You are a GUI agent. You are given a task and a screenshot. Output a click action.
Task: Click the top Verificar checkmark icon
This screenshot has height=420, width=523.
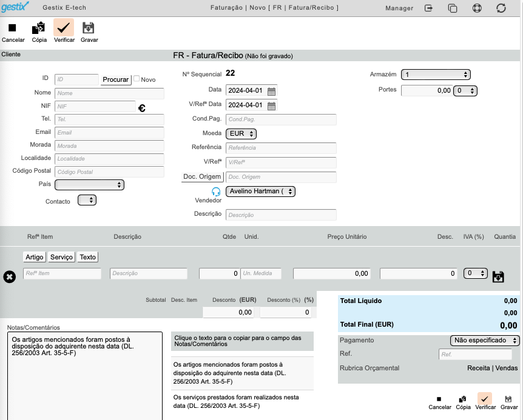tap(63, 28)
